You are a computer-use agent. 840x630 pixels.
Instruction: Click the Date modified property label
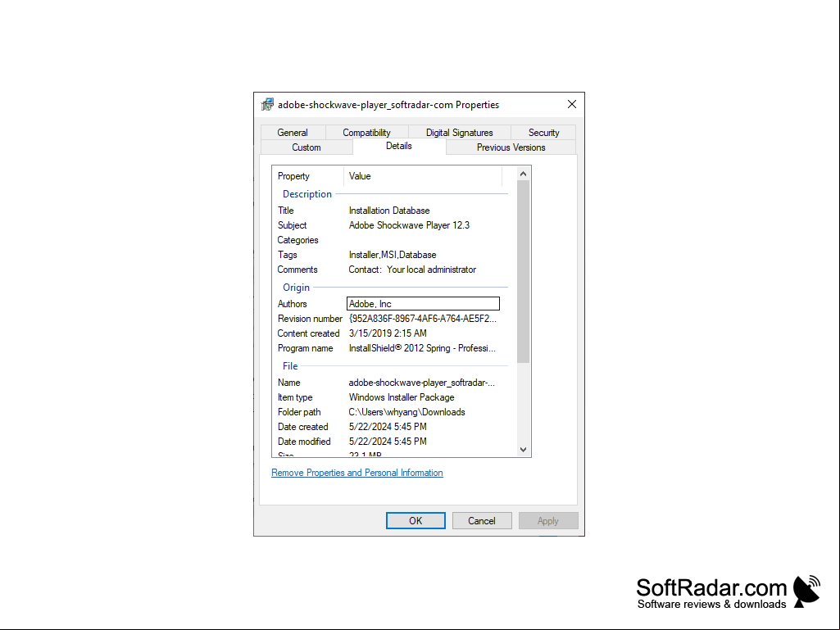point(304,442)
